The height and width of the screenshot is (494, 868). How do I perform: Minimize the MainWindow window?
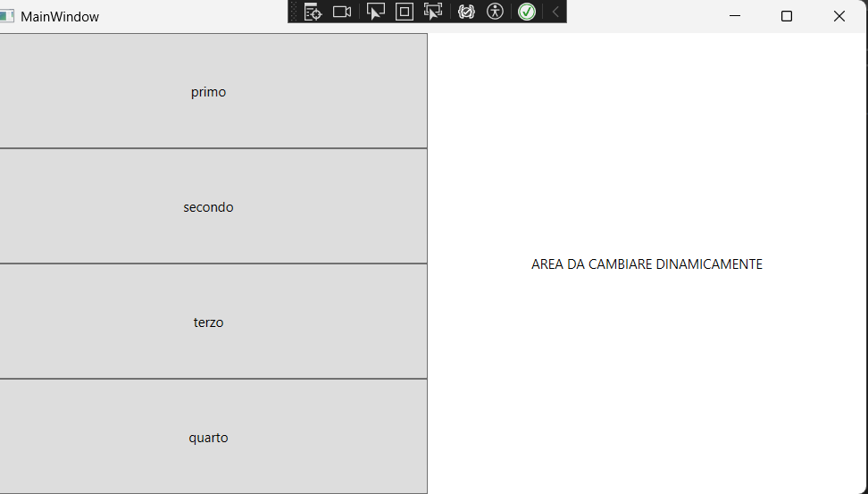pyautogui.click(x=735, y=16)
